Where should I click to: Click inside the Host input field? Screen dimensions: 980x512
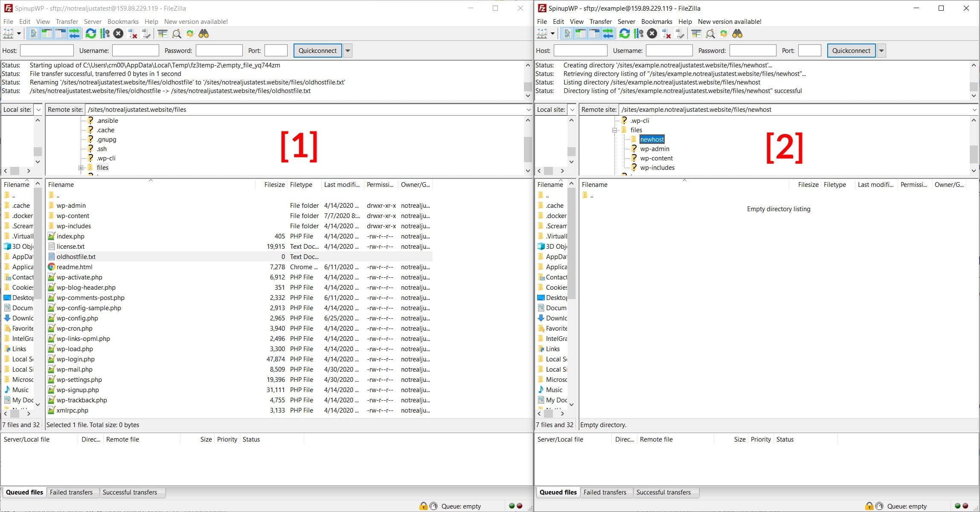46,50
